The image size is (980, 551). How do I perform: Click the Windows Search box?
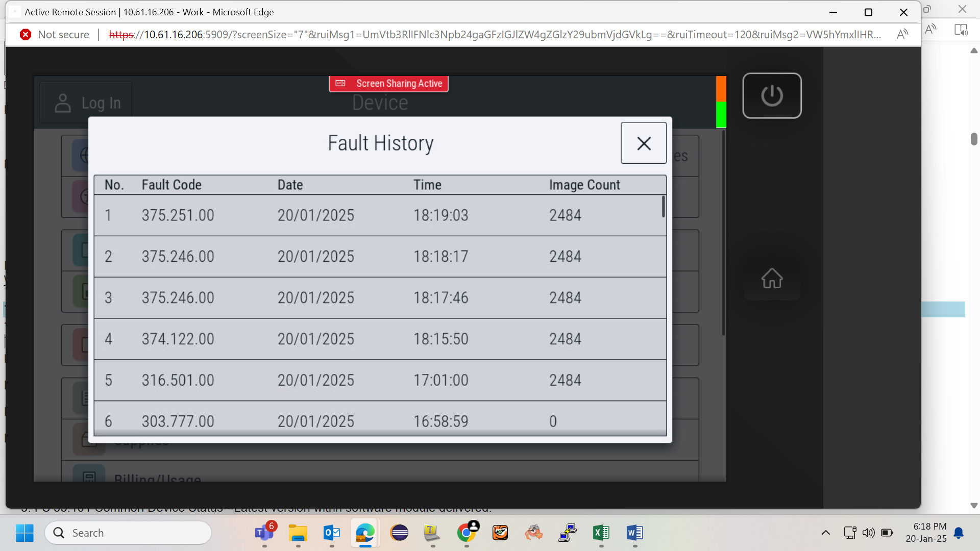[128, 533]
